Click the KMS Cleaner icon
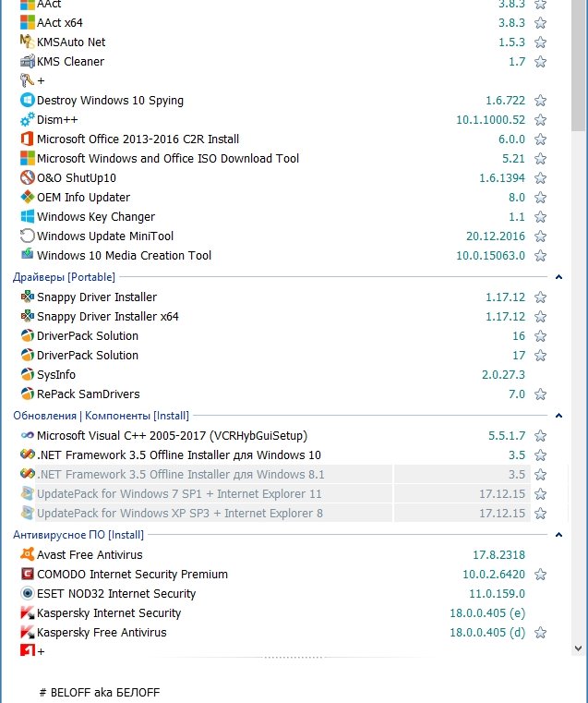588x703 pixels. (x=28, y=61)
